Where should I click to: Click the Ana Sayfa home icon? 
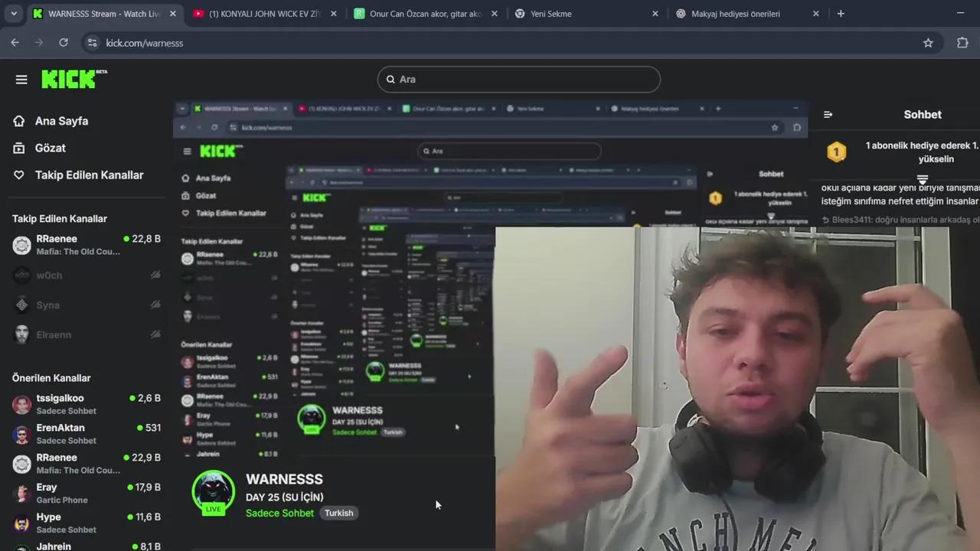tap(19, 121)
